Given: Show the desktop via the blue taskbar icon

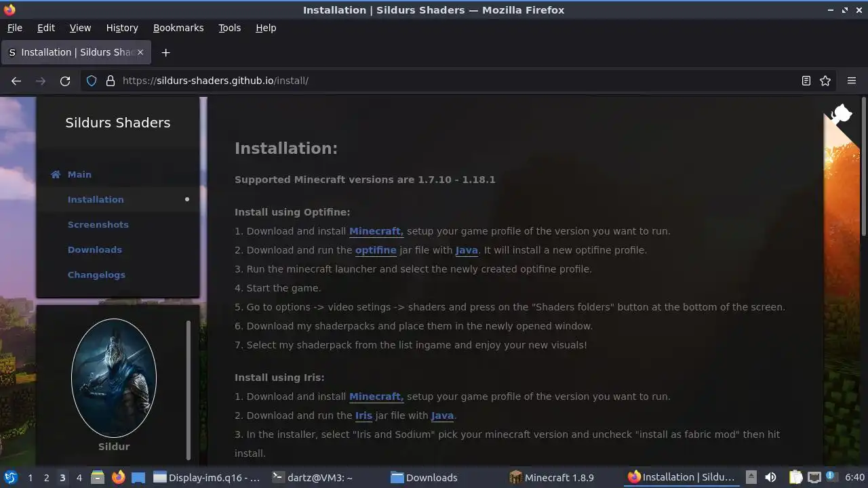Looking at the screenshot, I should [138, 477].
